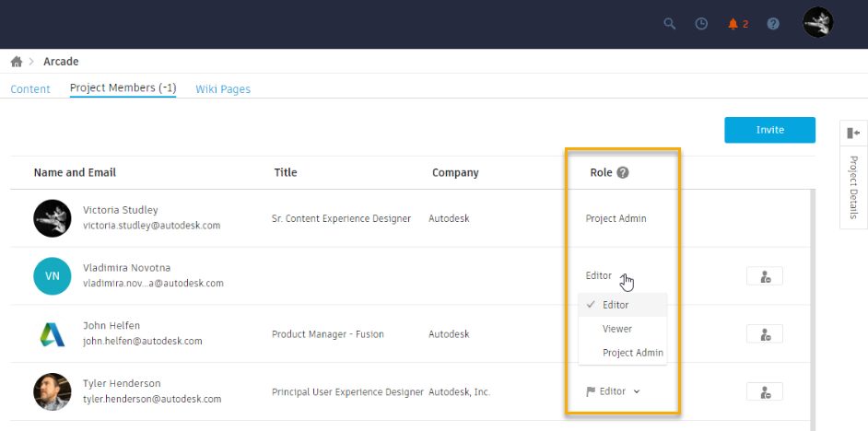The width and height of the screenshot is (868, 431).
Task: Click remove member icon for Vladimira Novotna
Action: [x=765, y=275]
